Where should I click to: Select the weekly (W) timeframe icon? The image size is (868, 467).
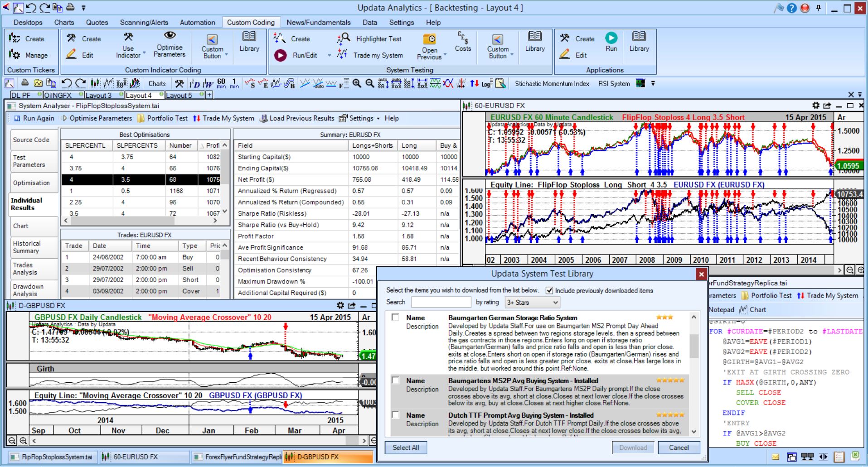[x=208, y=83]
